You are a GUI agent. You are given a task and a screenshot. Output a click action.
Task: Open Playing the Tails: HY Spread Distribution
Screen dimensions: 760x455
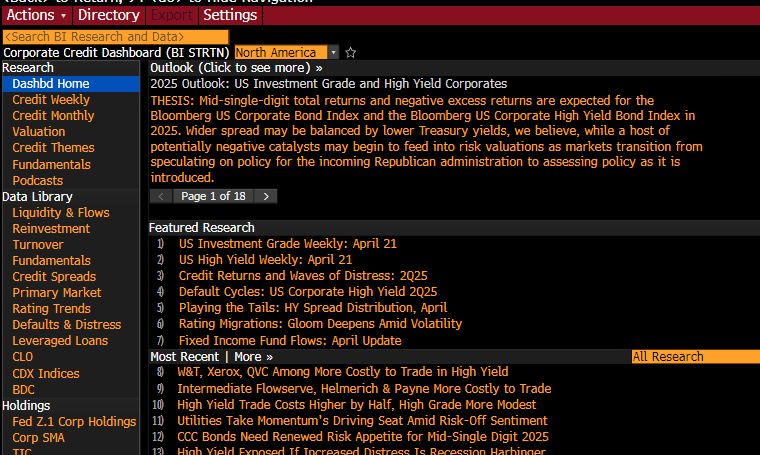pyautogui.click(x=313, y=308)
